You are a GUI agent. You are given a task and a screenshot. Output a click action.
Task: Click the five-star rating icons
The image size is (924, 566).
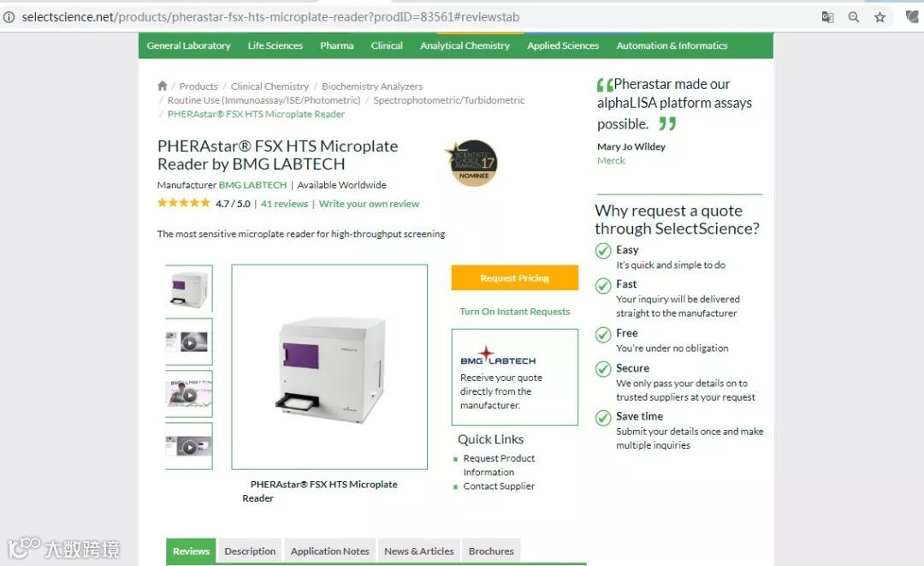[183, 203]
